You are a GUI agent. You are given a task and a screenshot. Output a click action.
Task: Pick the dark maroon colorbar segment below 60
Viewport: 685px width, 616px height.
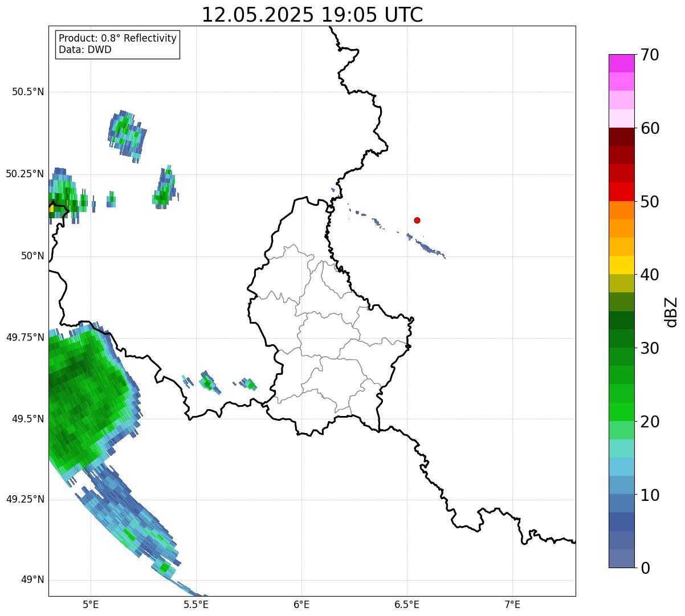[x=621, y=137]
